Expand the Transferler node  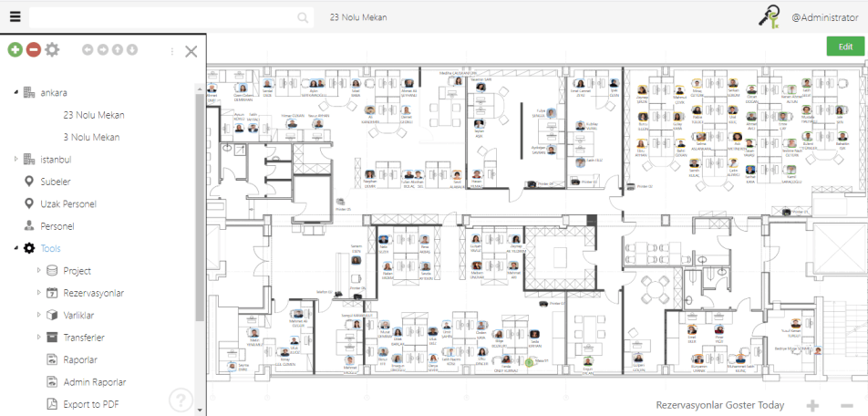(x=38, y=338)
